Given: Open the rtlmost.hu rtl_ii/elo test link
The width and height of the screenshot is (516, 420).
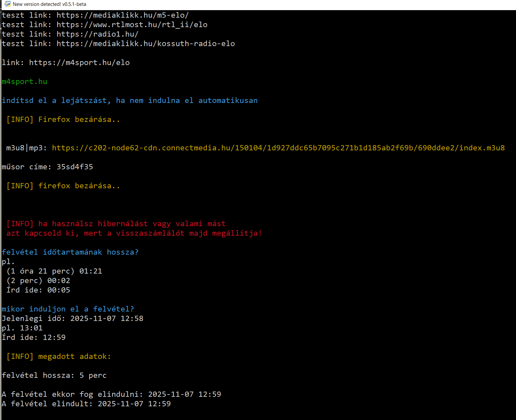Looking at the screenshot, I should (132, 25).
